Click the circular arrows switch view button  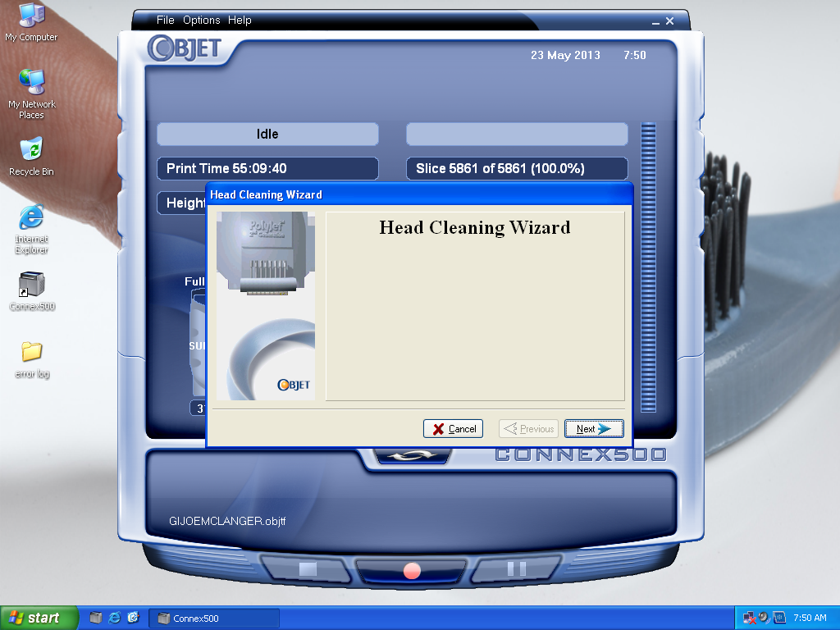coord(412,456)
